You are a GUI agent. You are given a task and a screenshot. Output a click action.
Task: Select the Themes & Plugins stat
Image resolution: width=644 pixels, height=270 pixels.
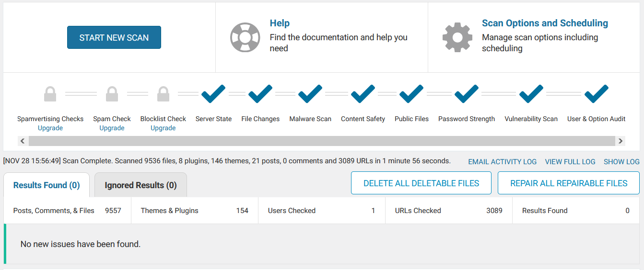pyautogui.click(x=195, y=211)
